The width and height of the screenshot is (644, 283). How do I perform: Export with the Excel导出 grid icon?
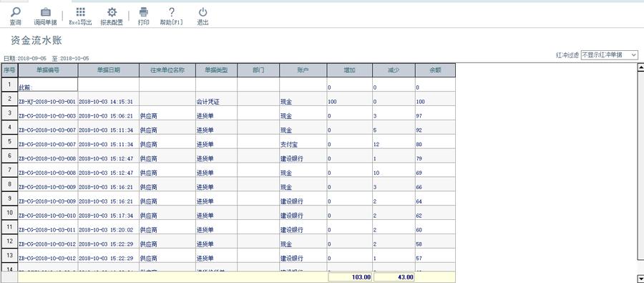[x=80, y=12]
